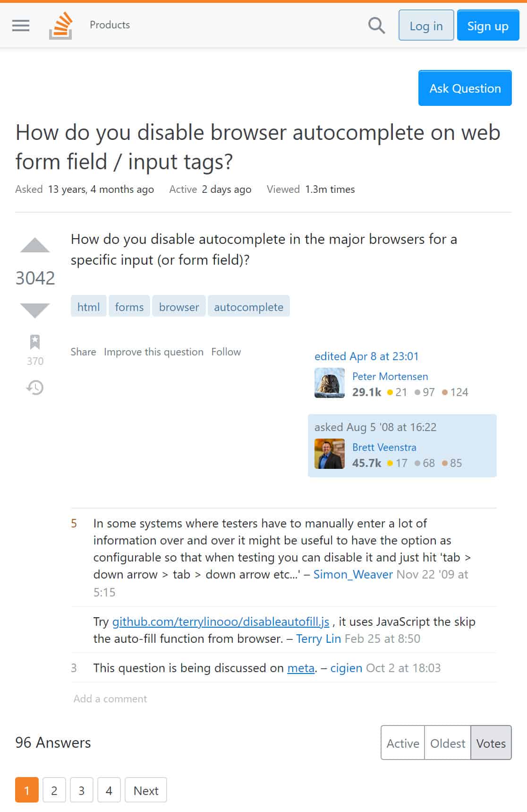The width and height of the screenshot is (527, 812).
Task: Open the meta discussion link
Action: pyautogui.click(x=300, y=668)
